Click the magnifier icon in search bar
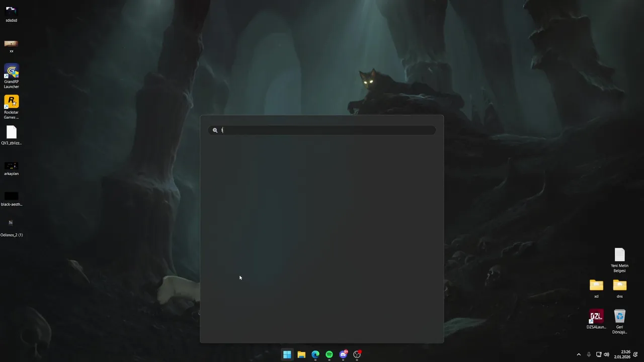 (x=215, y=130)
